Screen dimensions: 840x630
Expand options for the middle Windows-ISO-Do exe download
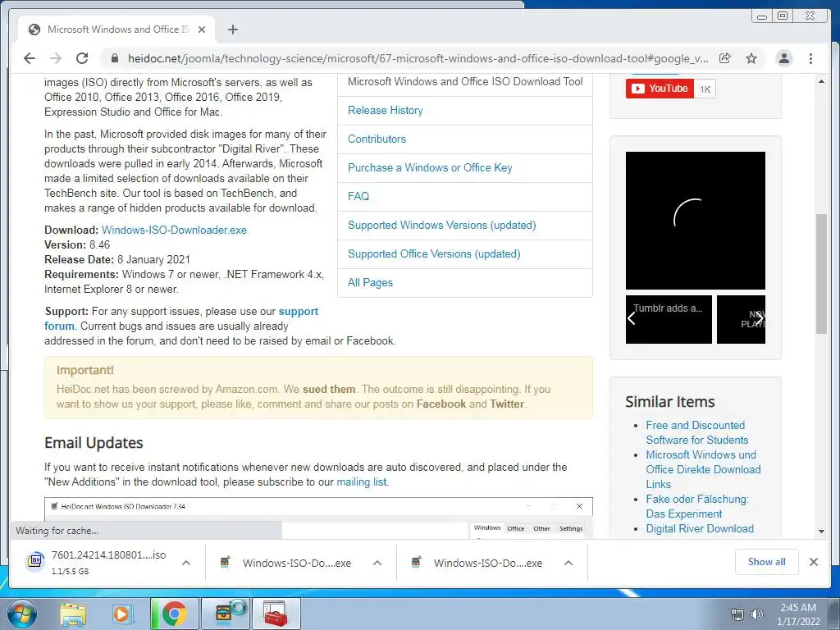[377, 563]
